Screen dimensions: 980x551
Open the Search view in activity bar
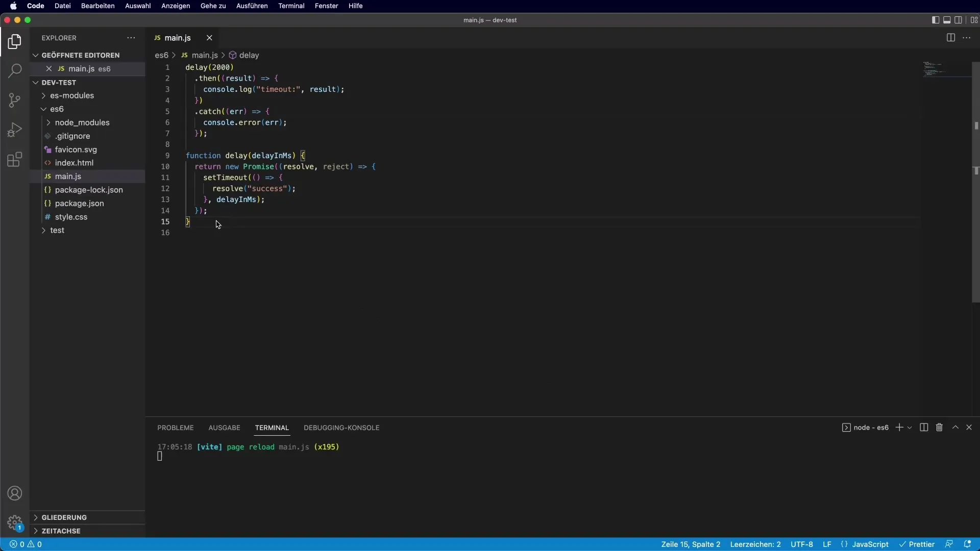click(x=15, y=70)
